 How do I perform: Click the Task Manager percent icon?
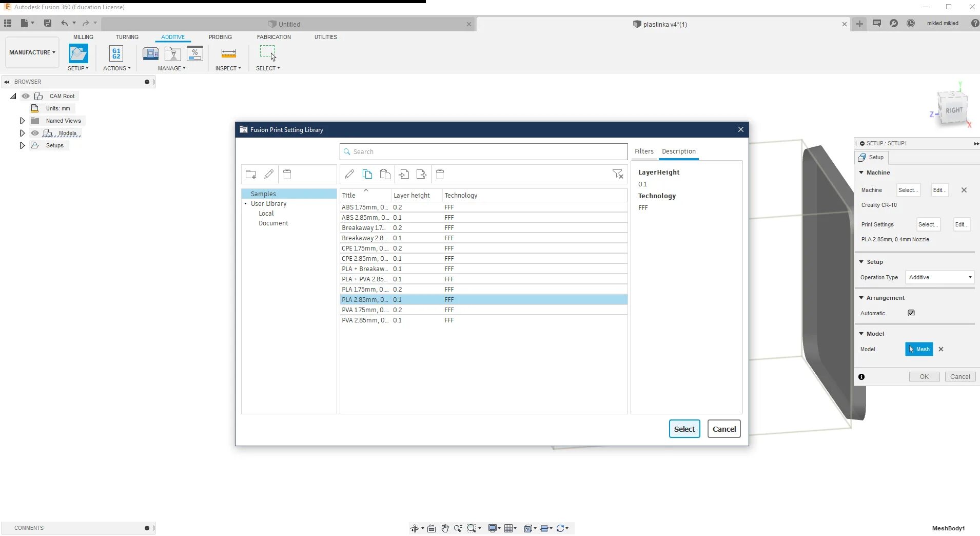(x=195, y=53)
